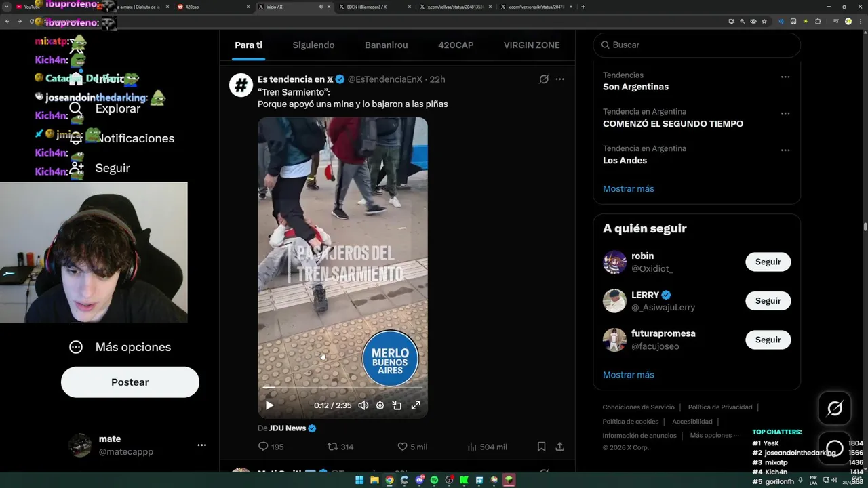Show more accounts under A quién seguir
The width and height of the screenshot is (868, 488).
pos(628,375)
